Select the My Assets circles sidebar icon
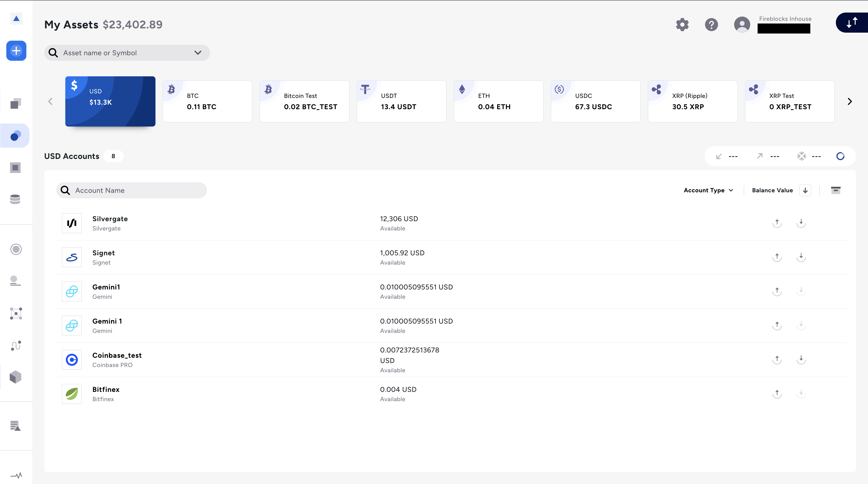Viewport: 868px width, 484px height. pyautogui.click(x=16, y=136)
